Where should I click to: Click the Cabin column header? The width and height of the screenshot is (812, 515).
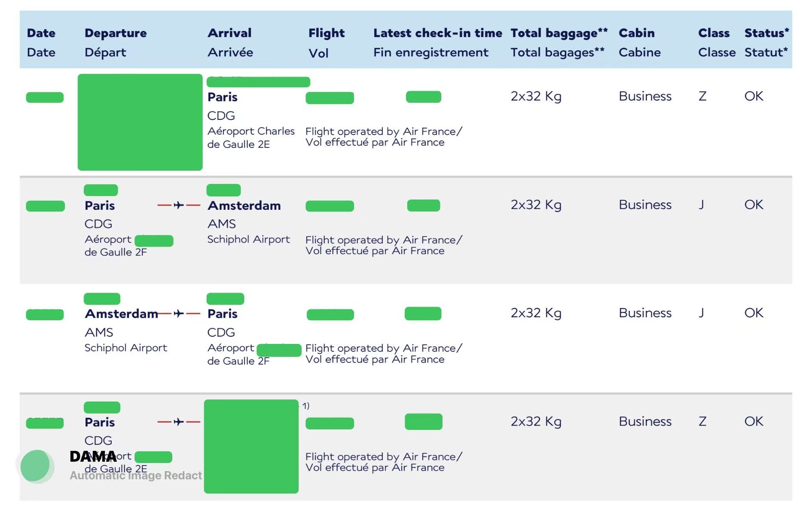click(637, 33)
